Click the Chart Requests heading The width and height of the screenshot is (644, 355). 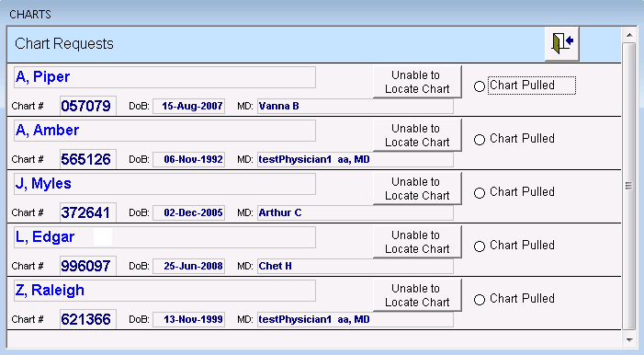64,43
